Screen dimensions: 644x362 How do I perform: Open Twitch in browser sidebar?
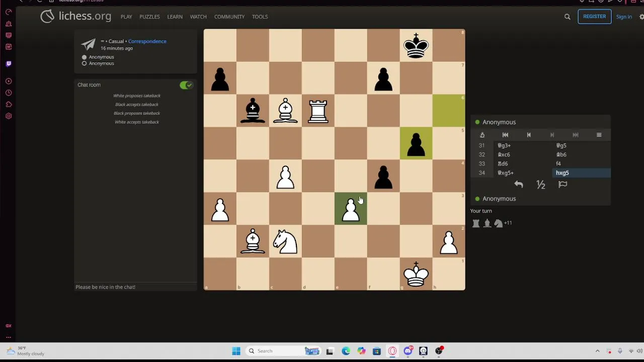click(x=9, y=64)
